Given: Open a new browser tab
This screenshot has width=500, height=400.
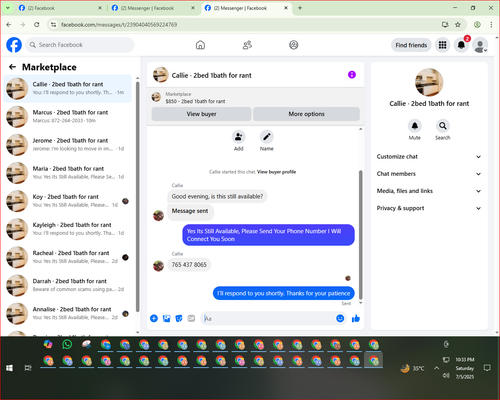Looking at the screenshot, I should 300,8.
